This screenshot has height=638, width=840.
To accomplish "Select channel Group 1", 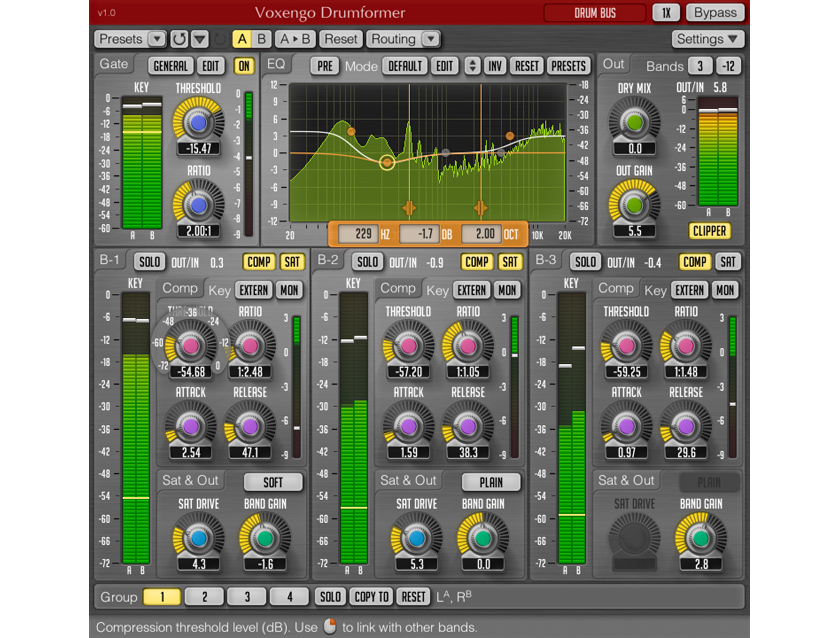I will [162, 597].
